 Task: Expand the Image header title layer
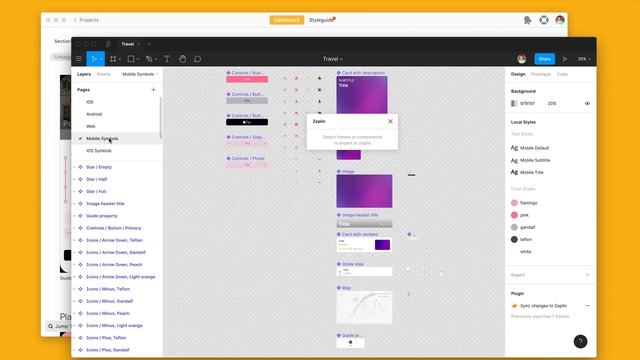coord(74,203)
